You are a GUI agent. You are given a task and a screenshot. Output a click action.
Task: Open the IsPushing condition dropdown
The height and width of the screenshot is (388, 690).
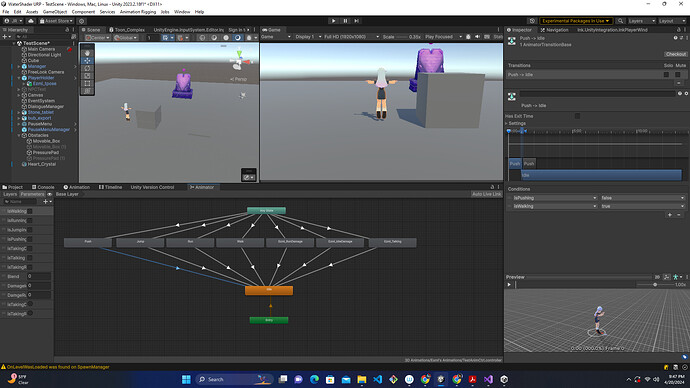pos(555,198)
